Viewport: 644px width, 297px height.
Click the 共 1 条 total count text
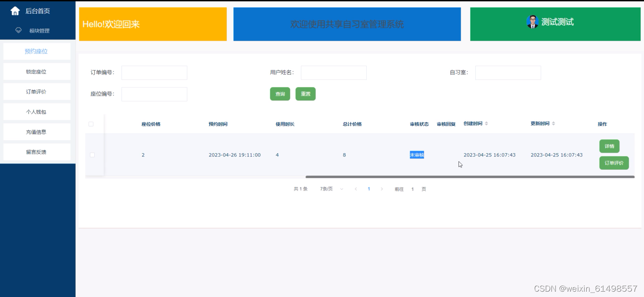tap(301, 189)
